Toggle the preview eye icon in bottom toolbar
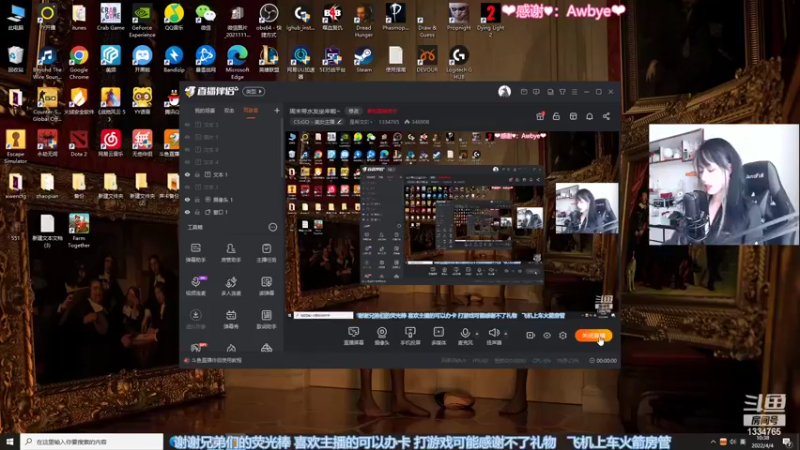This screenshot has height=450, width=800. 546,335
